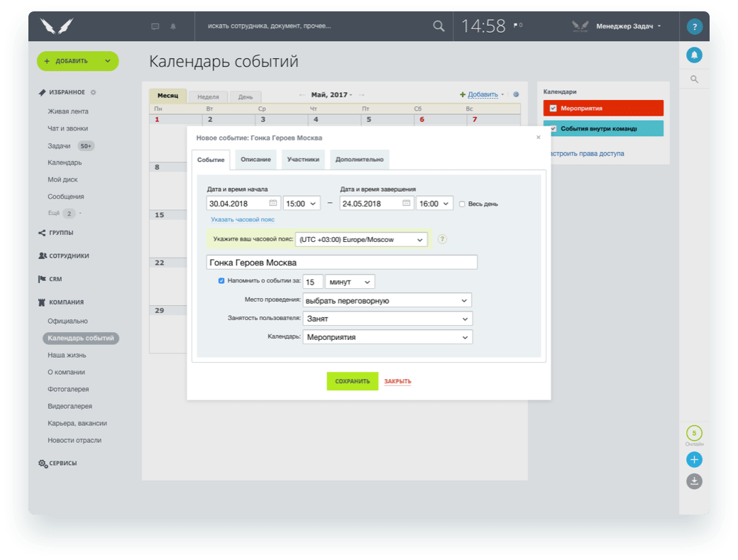The height and width of the screenshot is (560, 738).
Task: Go to previous month arrow
Action: 302,95
